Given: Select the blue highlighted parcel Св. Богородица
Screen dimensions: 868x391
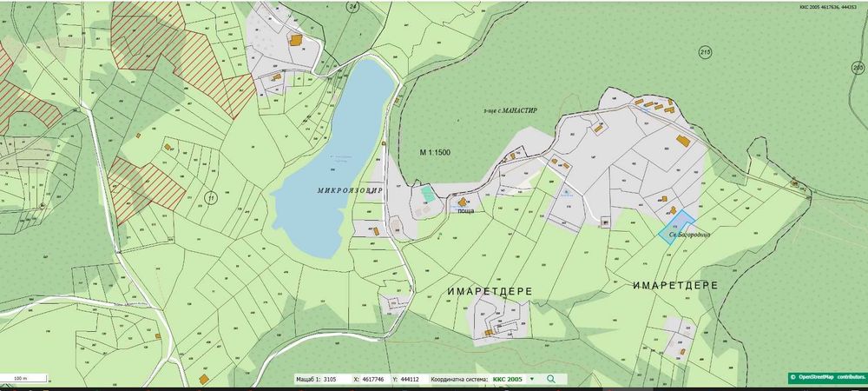Looking at the screenshot, I should [x=676, y=227].
